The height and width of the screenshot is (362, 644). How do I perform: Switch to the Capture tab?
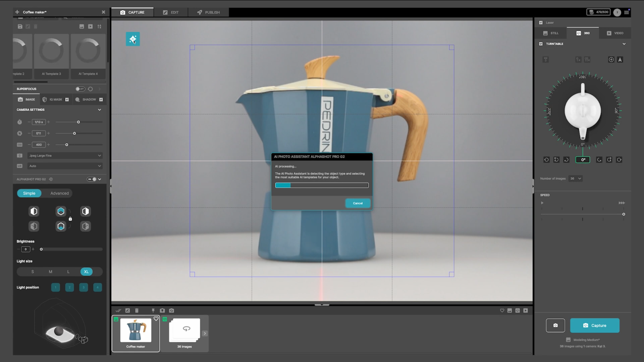(x=132, y=12)
